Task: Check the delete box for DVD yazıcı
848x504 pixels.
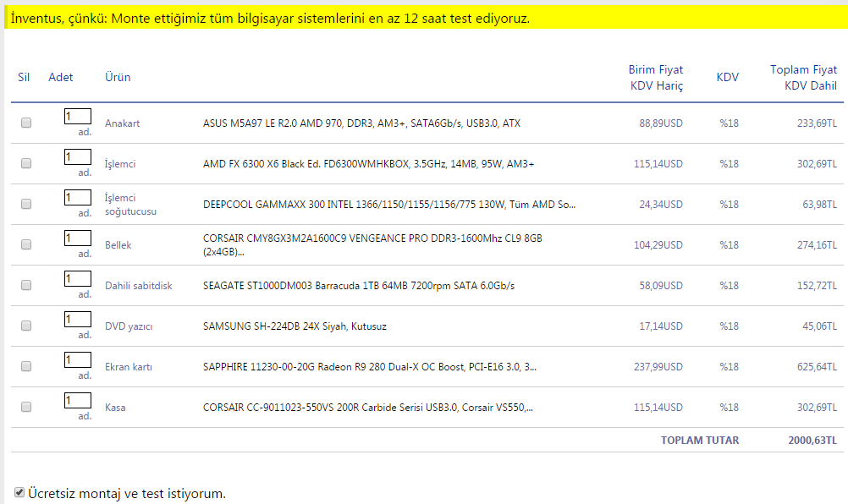Action: pyautogui.click(x=26, y=326)
